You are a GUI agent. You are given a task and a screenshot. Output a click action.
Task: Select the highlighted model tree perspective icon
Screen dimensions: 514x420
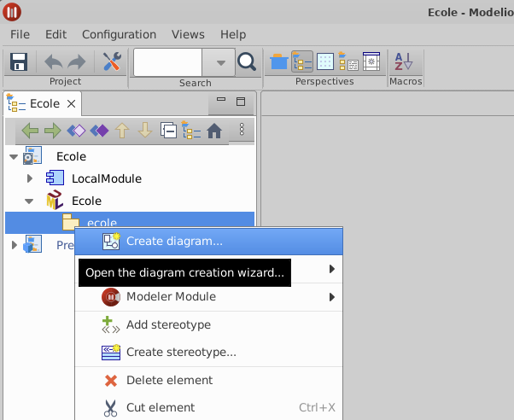(302, 61)
